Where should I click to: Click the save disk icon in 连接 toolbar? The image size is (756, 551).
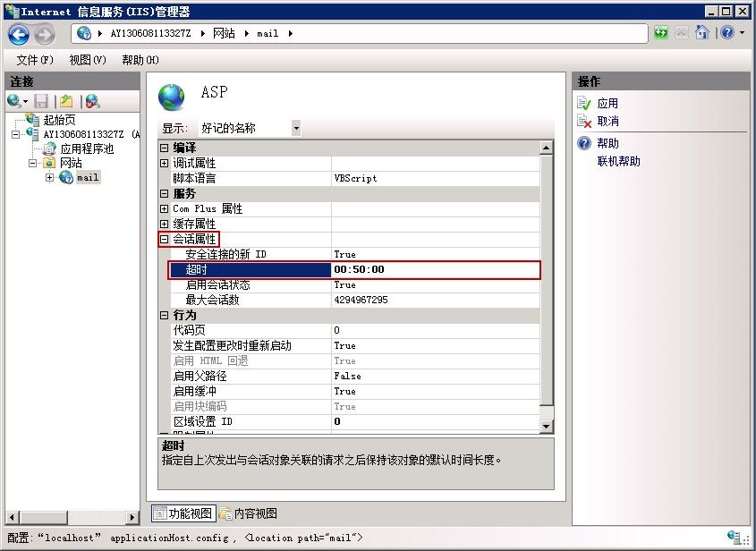click(41, 101)
